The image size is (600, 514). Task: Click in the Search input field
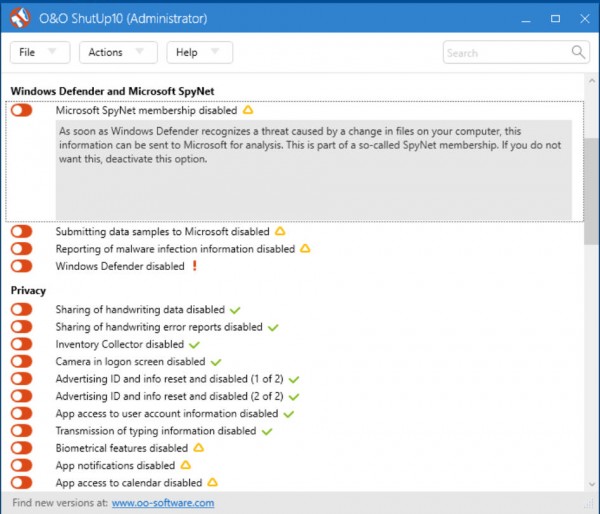505,52
